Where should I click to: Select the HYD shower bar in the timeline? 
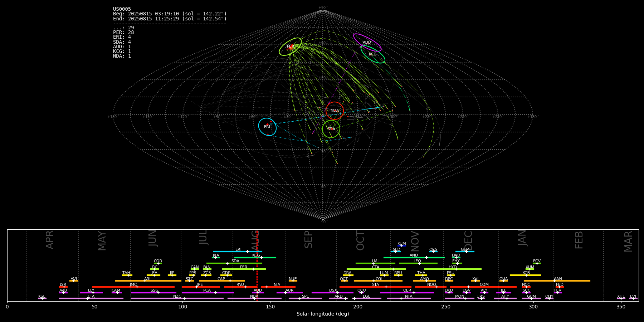click(453, 269)
